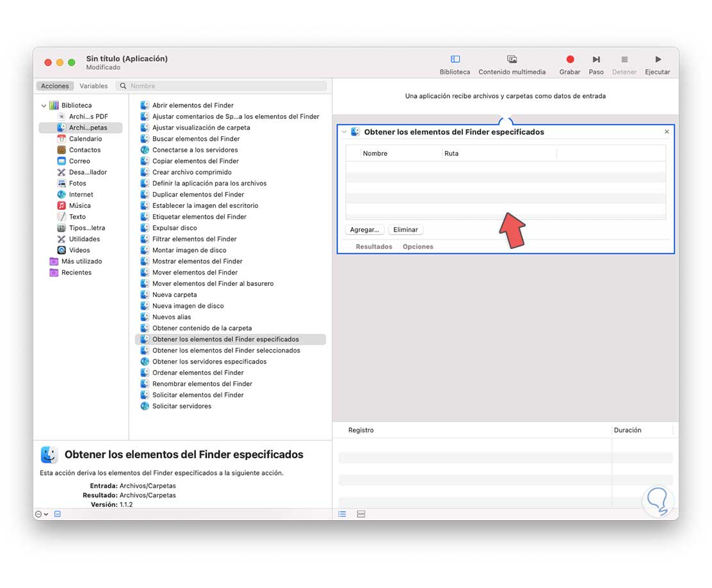
Task: Focus the Nombre search field
Action: (x=222, y=86)
